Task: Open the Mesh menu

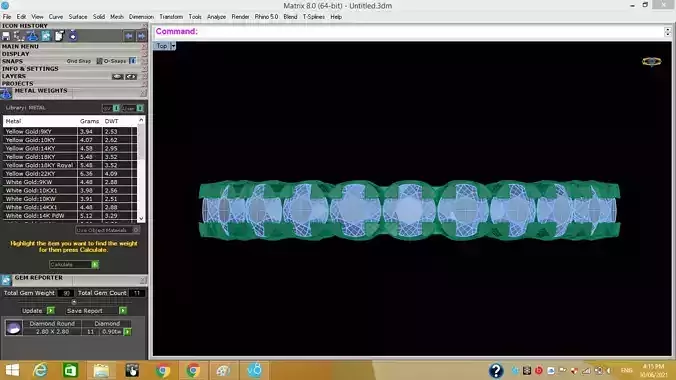Action: [x=116, y=17]
